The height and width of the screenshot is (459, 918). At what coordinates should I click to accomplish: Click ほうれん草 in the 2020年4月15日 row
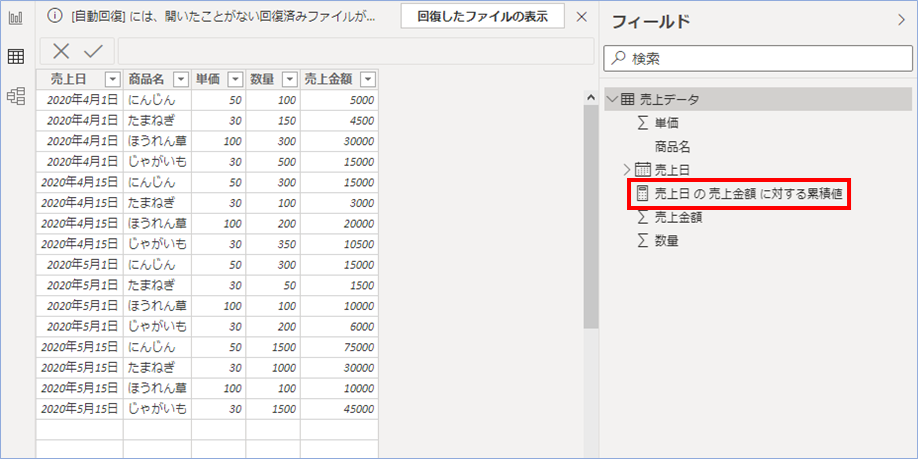[157, 224]
